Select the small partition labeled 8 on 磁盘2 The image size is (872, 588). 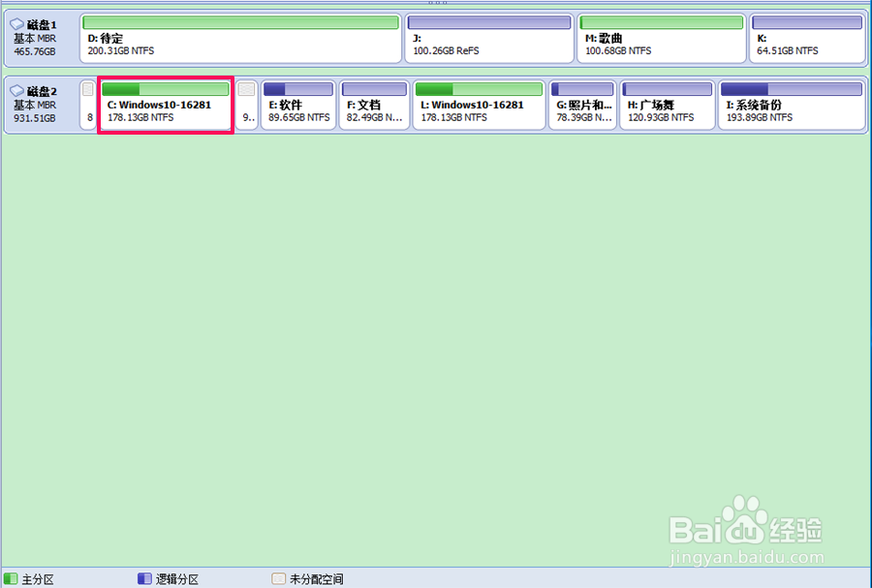pyautogui.click(x=87, y=105)
